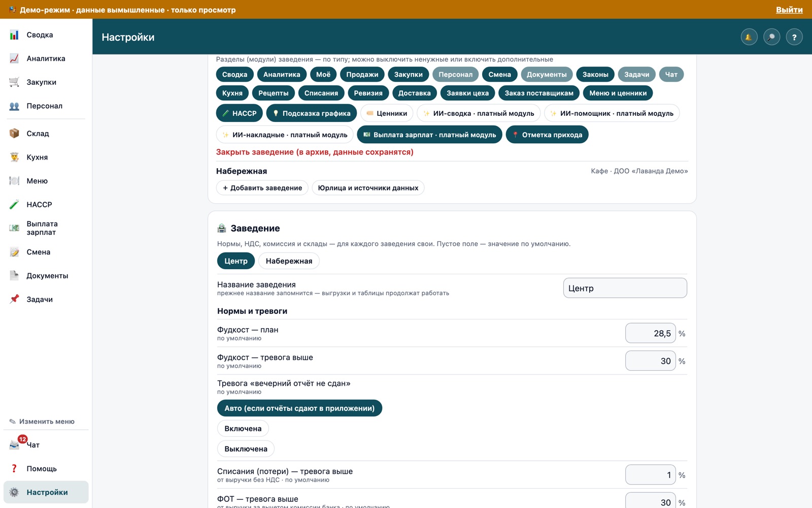Select Авто evening report alarm option
The width and height of the screenshot is (812, 508).
click(x=299, y=408)
